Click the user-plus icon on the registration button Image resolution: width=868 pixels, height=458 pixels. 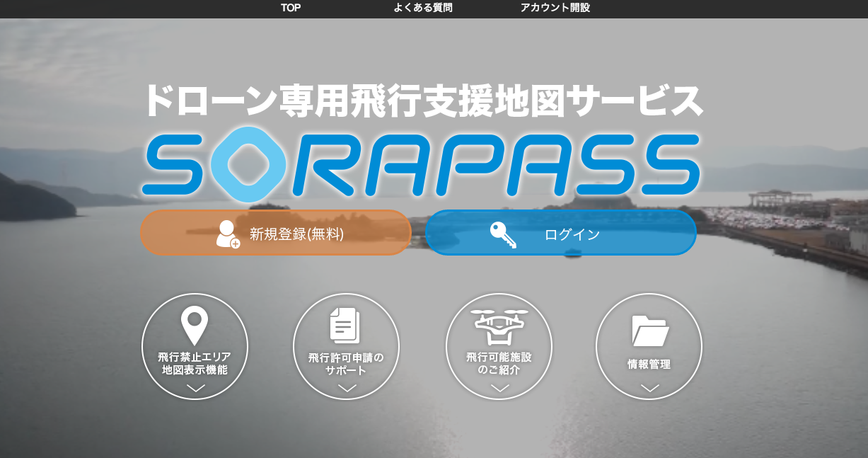pyautogui.click(x=228, y=234)
